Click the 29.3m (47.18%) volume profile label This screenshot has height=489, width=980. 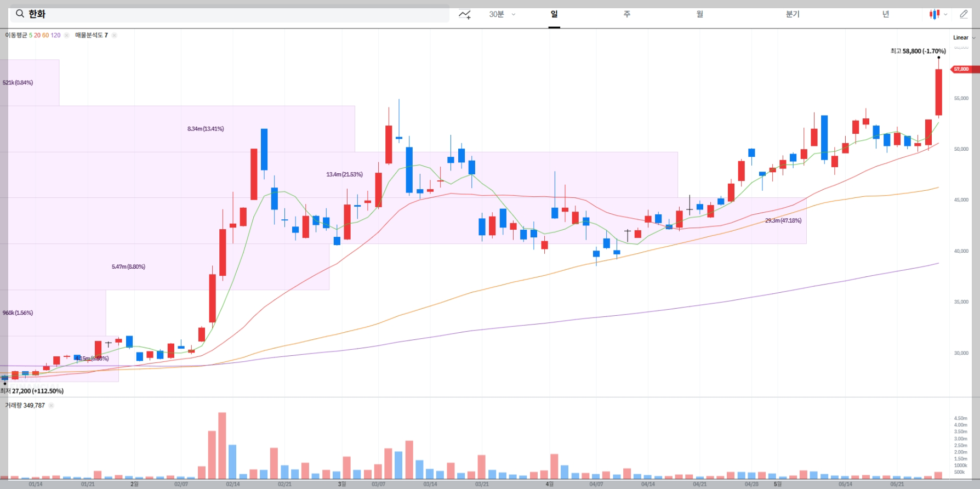pos(783,220)
